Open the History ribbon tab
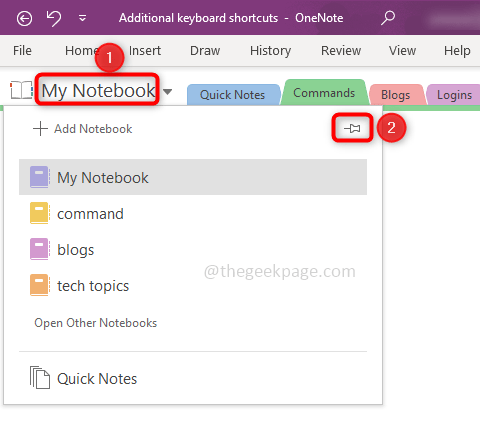Viewport: 480px width, 446px height. pyautogui.click(x=270, y=51)
